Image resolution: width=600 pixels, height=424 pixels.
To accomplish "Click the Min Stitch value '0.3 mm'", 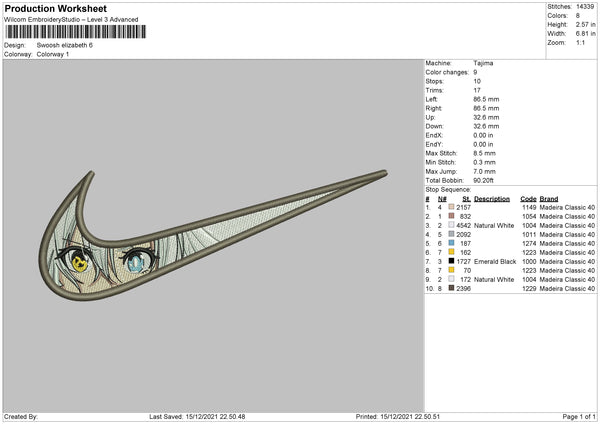I will pos(484,162).
